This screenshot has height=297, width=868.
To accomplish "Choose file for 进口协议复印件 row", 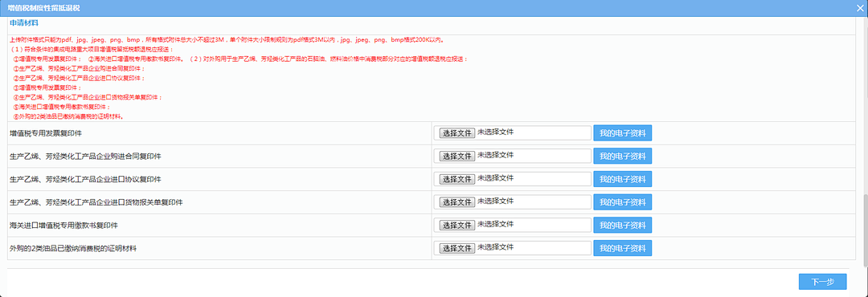I will click(457, 179).
